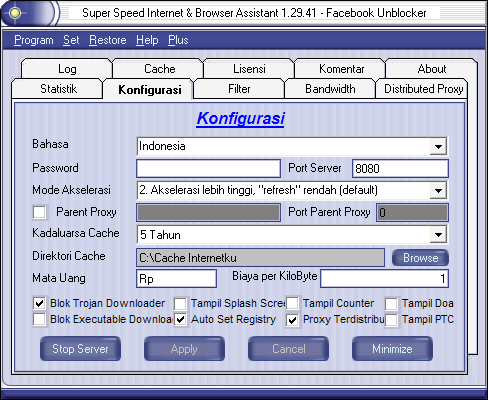Click the Mode Akselerasi combo box text

(258, 190)
